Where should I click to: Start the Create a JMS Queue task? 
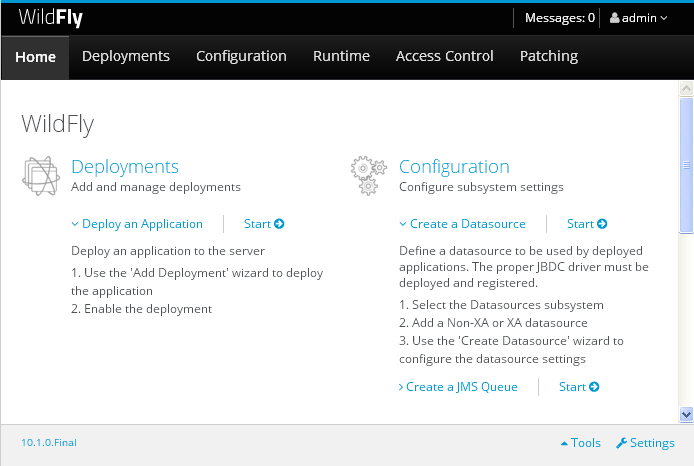point(579,387)
